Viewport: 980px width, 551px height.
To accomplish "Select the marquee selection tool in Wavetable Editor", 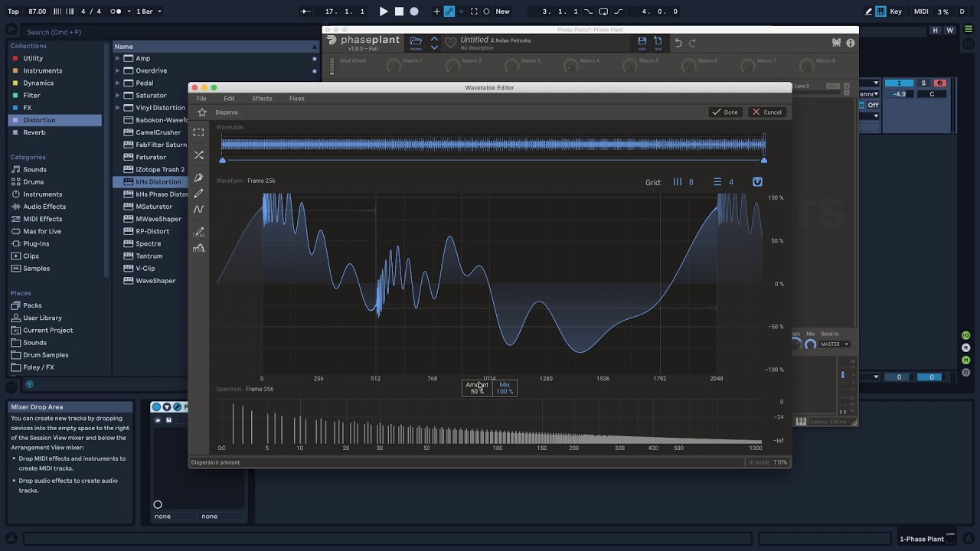I will coord(198,132).
